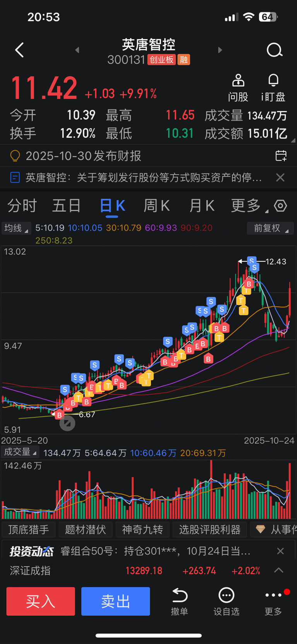297x644 pixels.
Task: Open the 选股评股利器 tool
Action: point(210,529)
